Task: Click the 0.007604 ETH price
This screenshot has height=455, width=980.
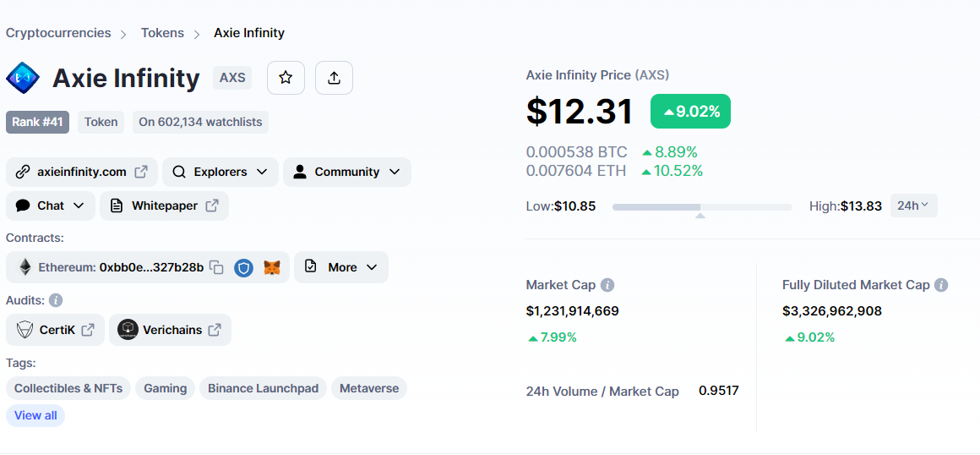Action: [x=576, y=171]
